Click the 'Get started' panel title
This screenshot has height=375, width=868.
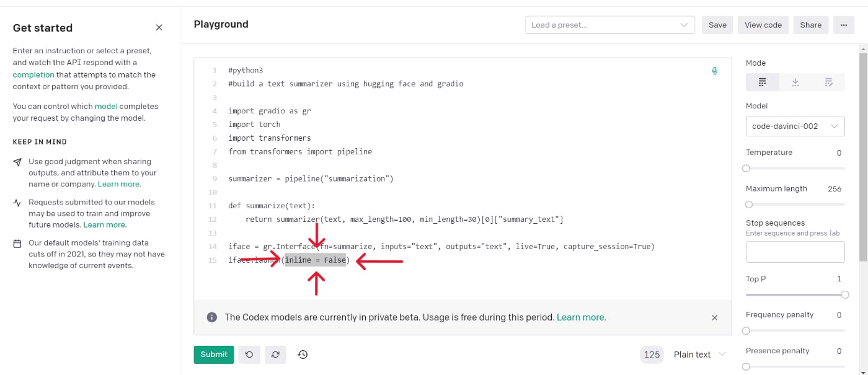click(x=43, y=28)
